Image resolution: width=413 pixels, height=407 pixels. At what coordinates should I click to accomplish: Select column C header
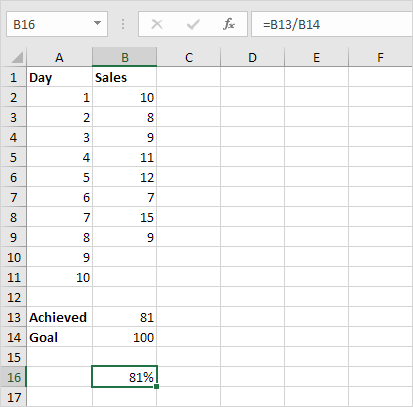coord(189,57)
